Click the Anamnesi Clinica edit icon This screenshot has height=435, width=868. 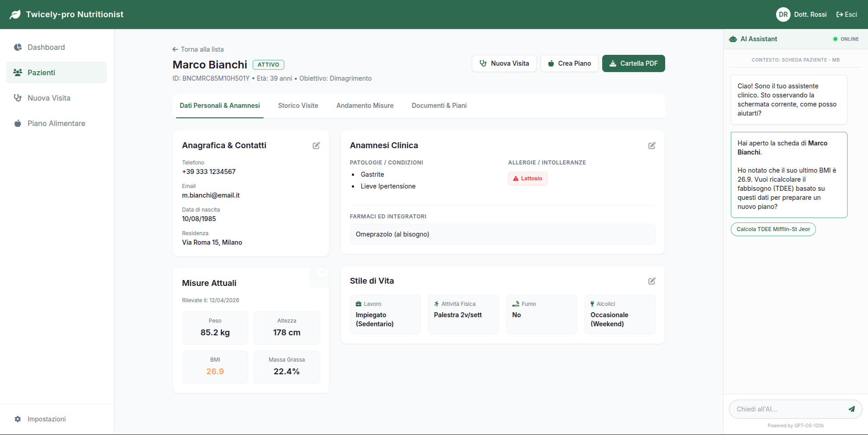(652, 145)
